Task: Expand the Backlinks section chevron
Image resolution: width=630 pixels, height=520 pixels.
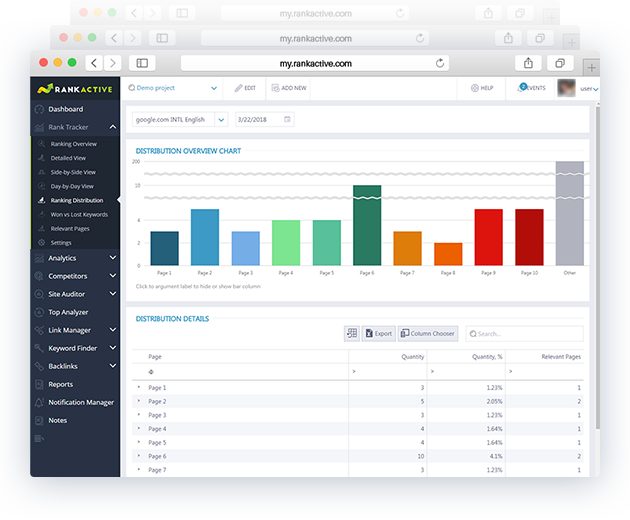Action: coord(113,366)
